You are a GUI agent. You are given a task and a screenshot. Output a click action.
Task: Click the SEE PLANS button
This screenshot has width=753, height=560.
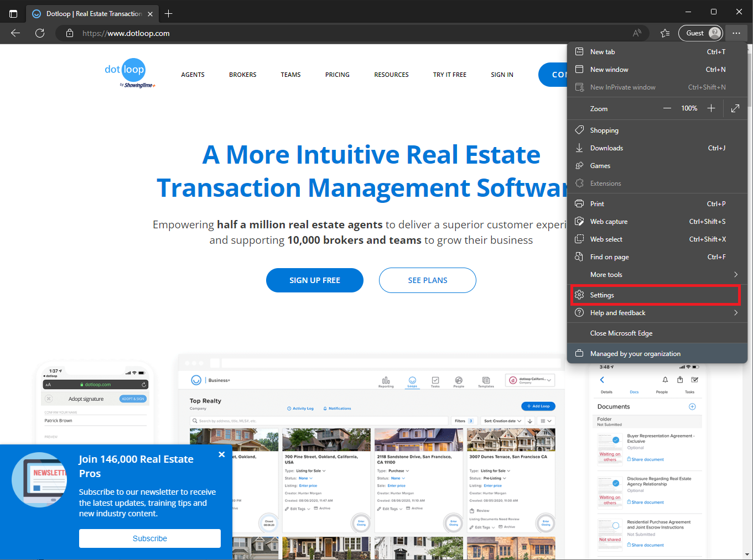pos(427,280)
